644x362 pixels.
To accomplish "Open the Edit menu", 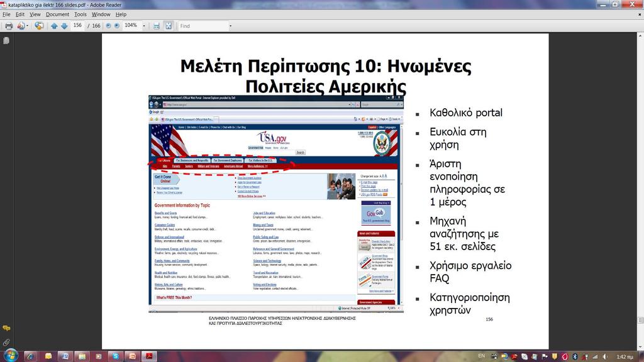I will tap(19, 14).
